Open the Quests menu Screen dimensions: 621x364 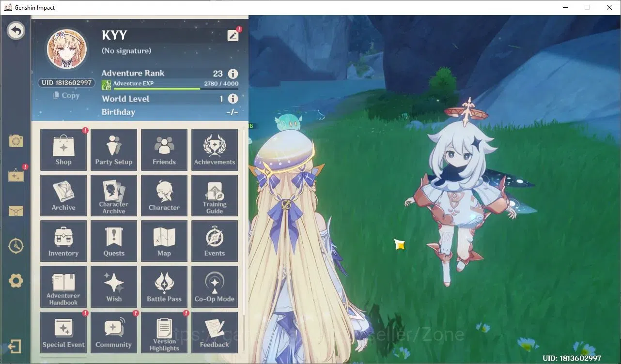114,241
